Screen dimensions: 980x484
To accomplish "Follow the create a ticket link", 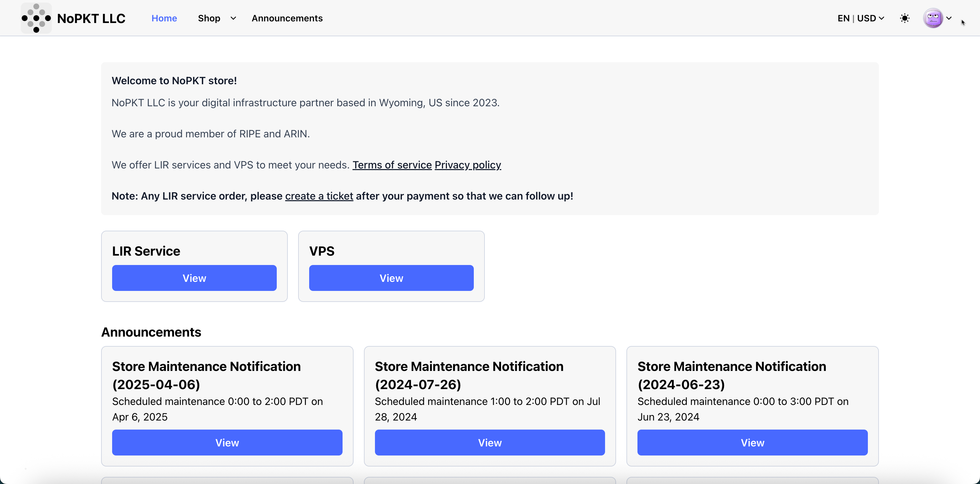I will (x=319, y=196).
